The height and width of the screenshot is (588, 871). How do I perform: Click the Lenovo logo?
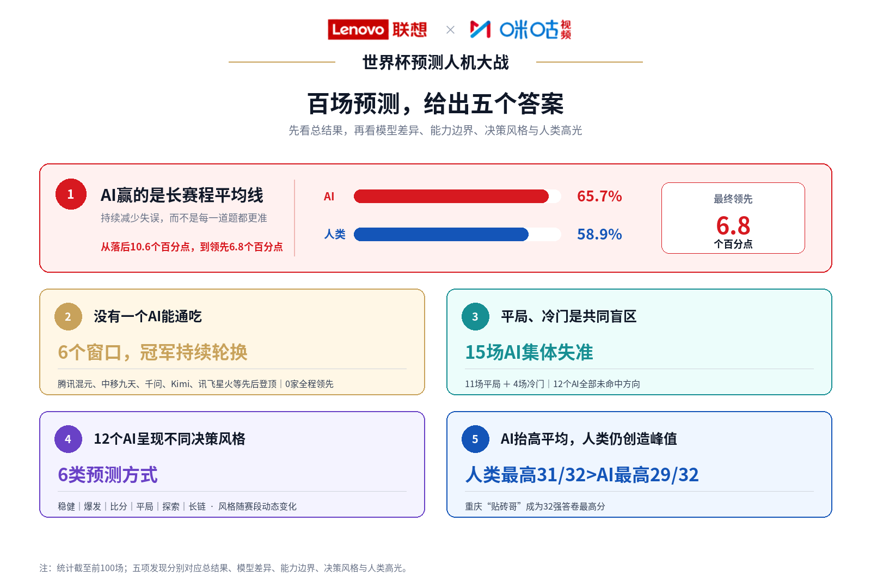(x=377, y=29)
